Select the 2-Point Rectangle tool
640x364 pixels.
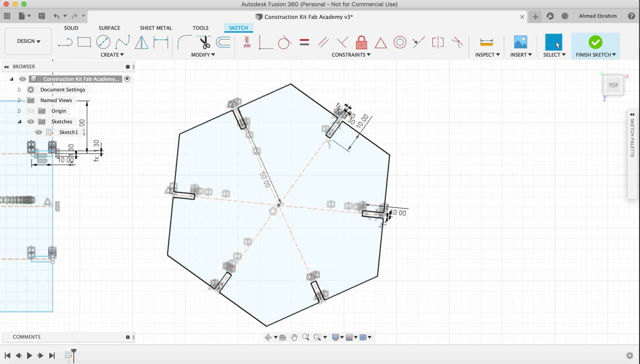[x=84, y=42]
